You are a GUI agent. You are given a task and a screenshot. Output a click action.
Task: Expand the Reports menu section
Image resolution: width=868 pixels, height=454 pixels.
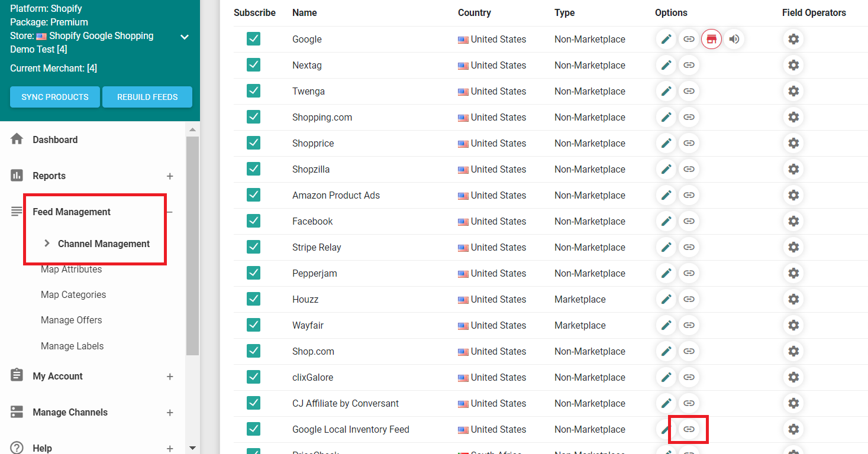coord(170,176)
